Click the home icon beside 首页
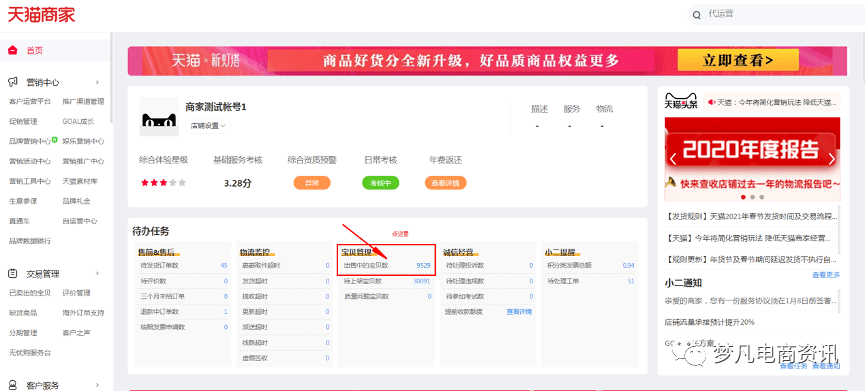 [13, 50]
